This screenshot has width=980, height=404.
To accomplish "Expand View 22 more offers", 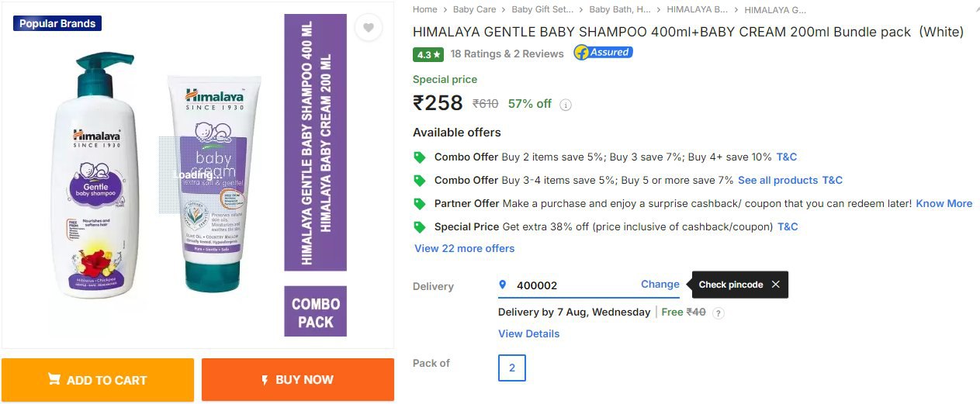I will (x=464, y=249).
